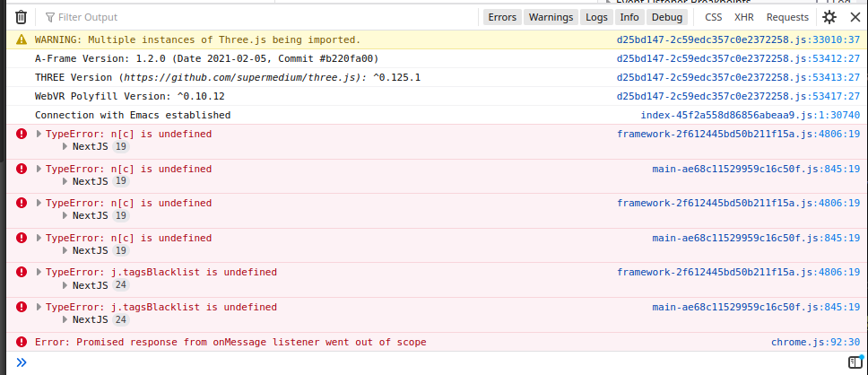
Task: Open console settings gear menu
Action: point(829,17)
